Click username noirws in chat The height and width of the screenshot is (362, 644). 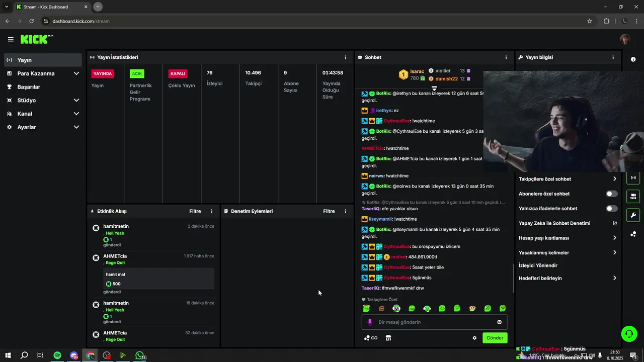coord(376,176)
